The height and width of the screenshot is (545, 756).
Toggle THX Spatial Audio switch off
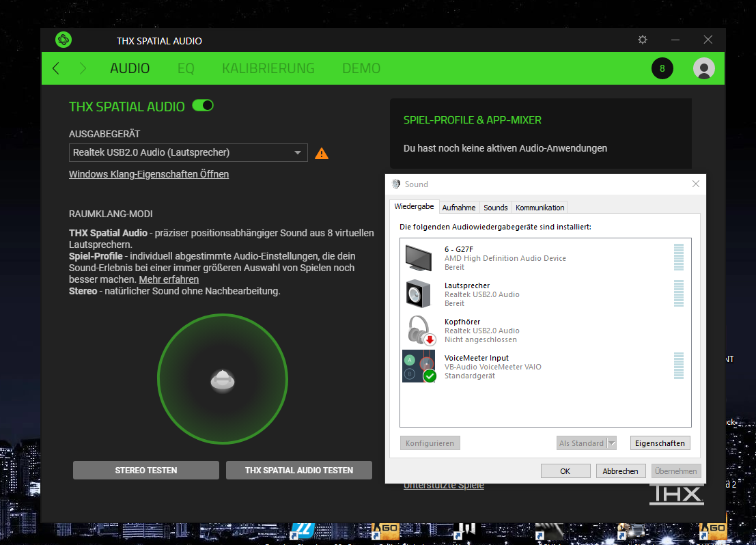(203, 106)
